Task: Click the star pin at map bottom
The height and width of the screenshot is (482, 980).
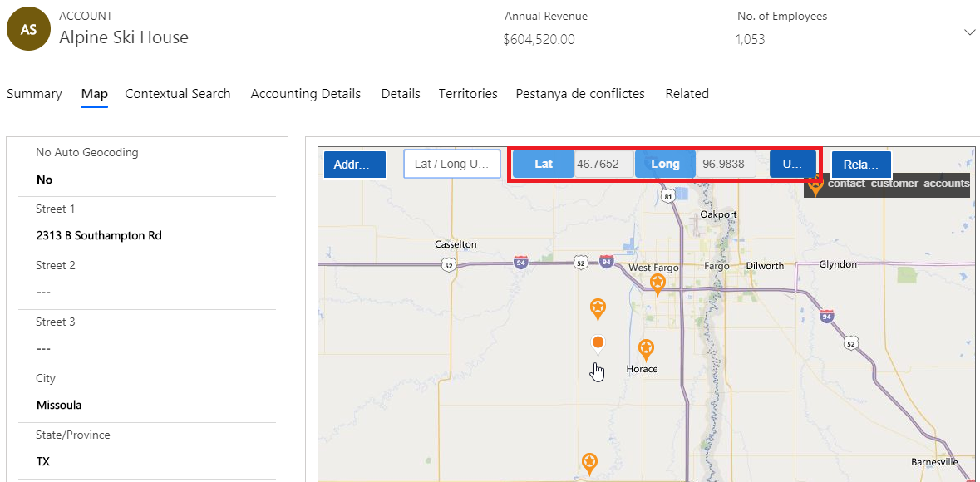Action: coord(589,462)
